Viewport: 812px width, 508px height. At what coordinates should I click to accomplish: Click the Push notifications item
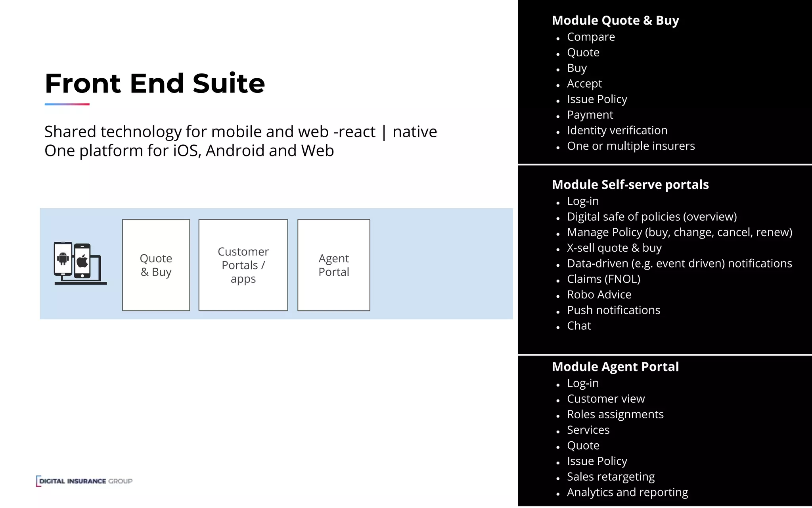pyautogui.click(x=613, y=310)
